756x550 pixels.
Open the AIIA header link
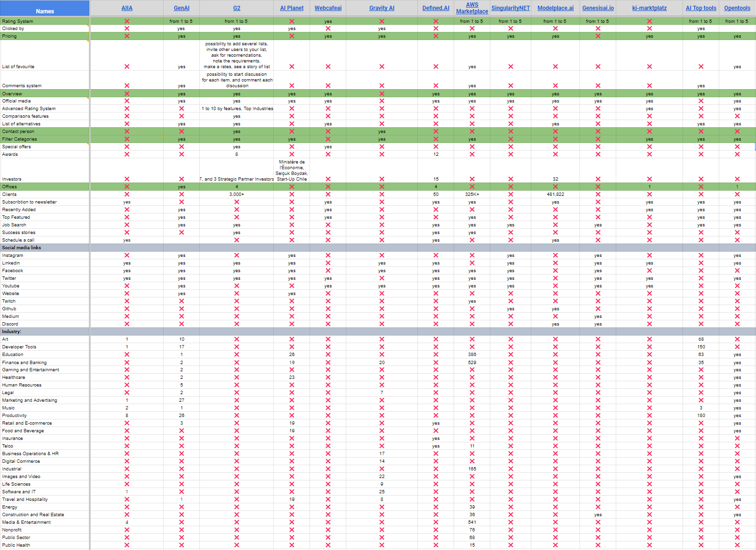(x=127, y=8)
